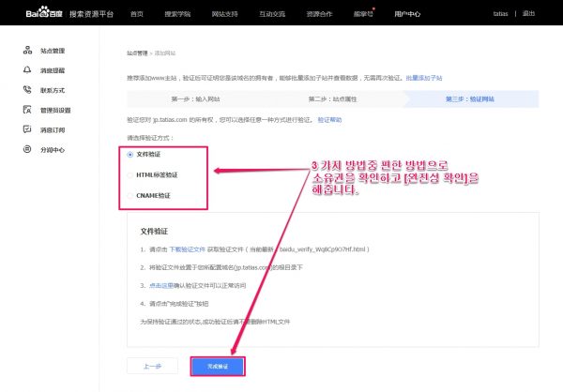Image resolution: width=563 pixels, height=392 pixels.
Task: Click the 上一步 previous step button
Action: point(152,366)
